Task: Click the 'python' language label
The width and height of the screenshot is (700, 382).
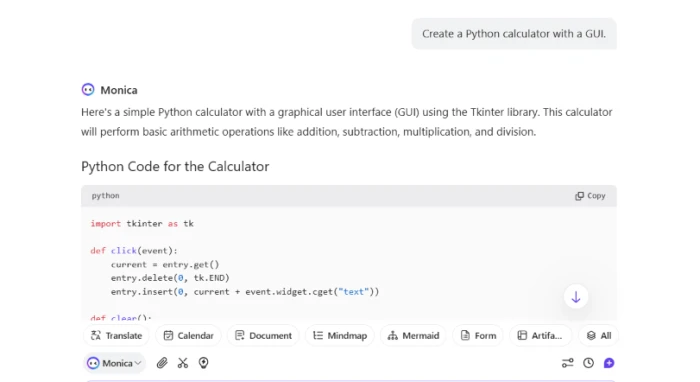Action: 105,195
